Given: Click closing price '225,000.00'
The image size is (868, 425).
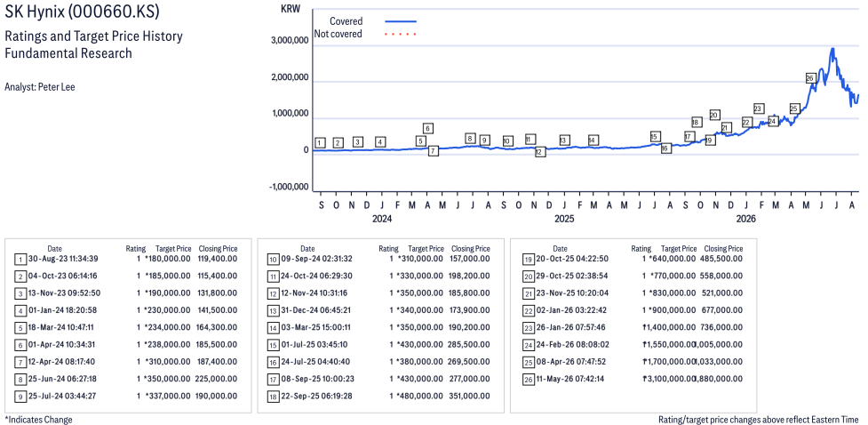Looking at the screenshot, I should click(x=216, y=379).
